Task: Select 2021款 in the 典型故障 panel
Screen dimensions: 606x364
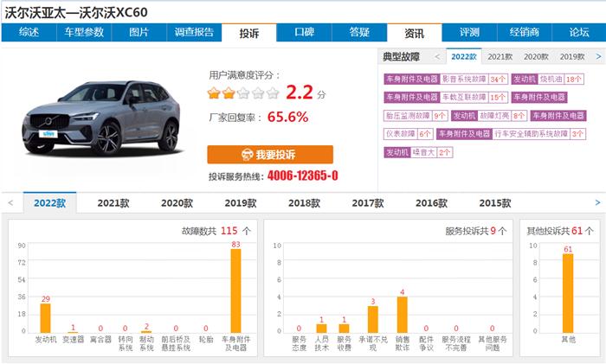Action: [500, 57]
